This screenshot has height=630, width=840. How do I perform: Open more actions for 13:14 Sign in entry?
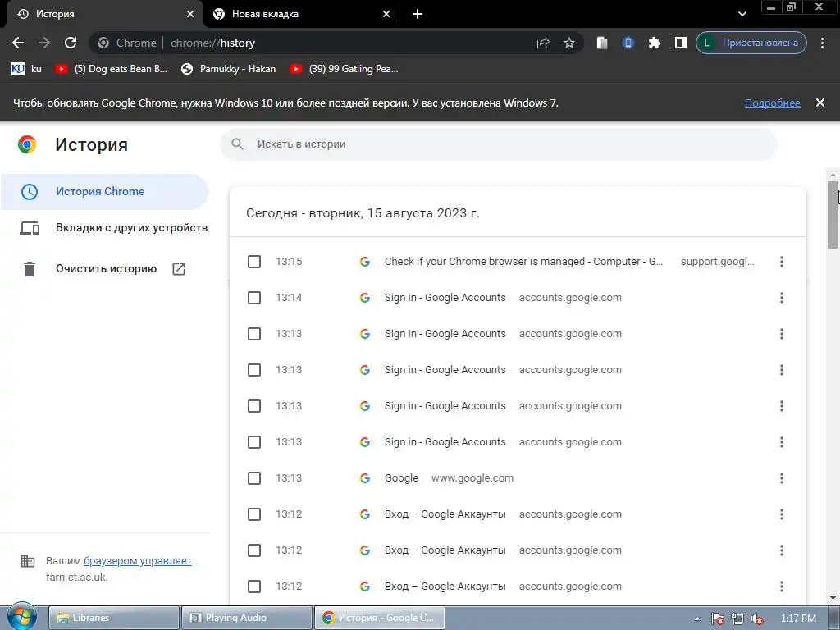point(782,297)
